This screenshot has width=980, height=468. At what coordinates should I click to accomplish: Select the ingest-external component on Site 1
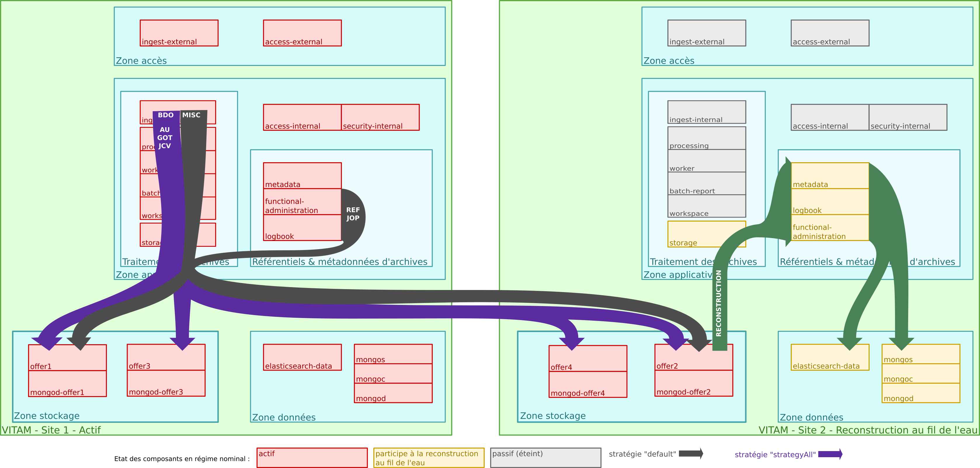click(179, 33)
